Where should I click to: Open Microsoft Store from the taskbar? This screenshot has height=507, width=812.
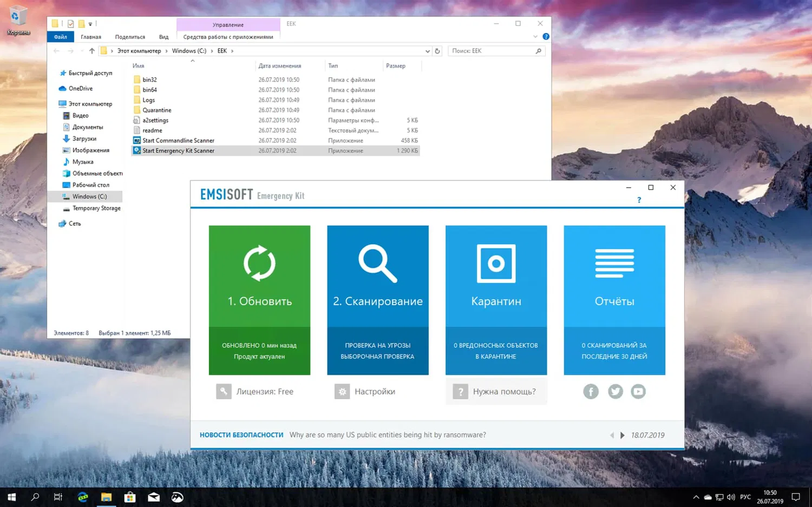click(x=130, y=496)
